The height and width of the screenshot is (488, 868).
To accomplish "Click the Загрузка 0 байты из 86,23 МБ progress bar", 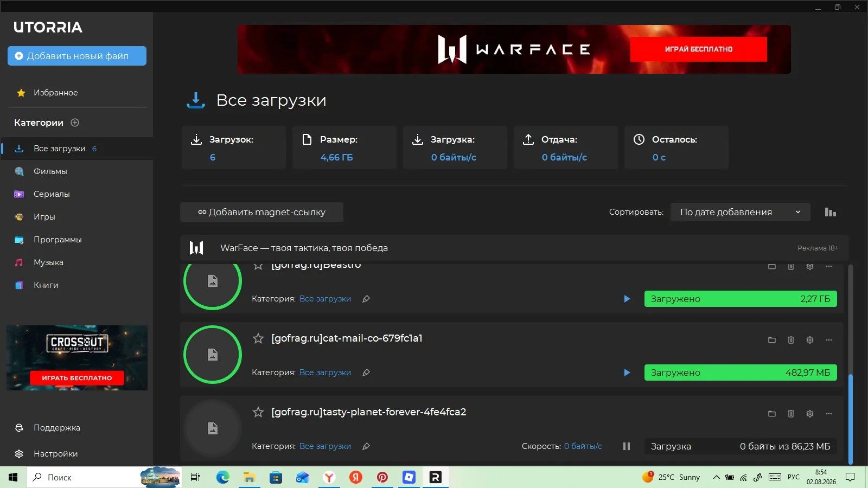I will pos(741,446).
